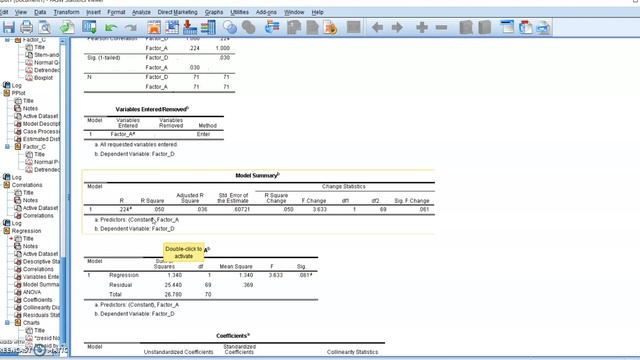The width and height of the screenshot is (640, 360).
Task: Click the Insert Text toolbar icon
Action: (543, 27)
